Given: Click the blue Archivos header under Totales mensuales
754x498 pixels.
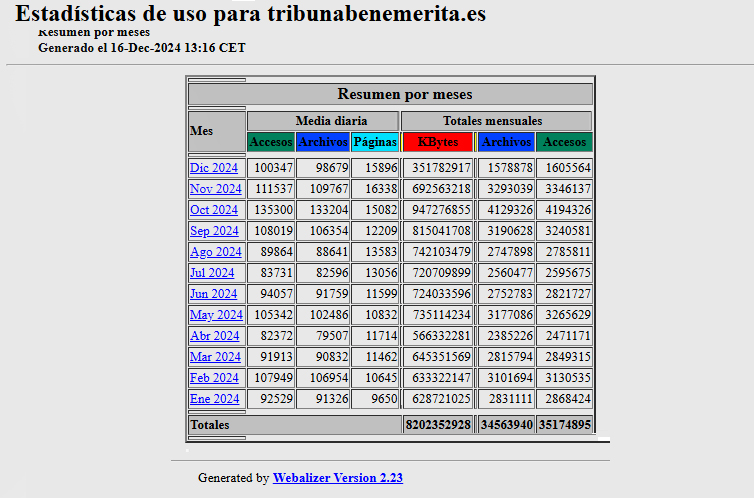Looking at the screenshot, I should click(506, 142).
